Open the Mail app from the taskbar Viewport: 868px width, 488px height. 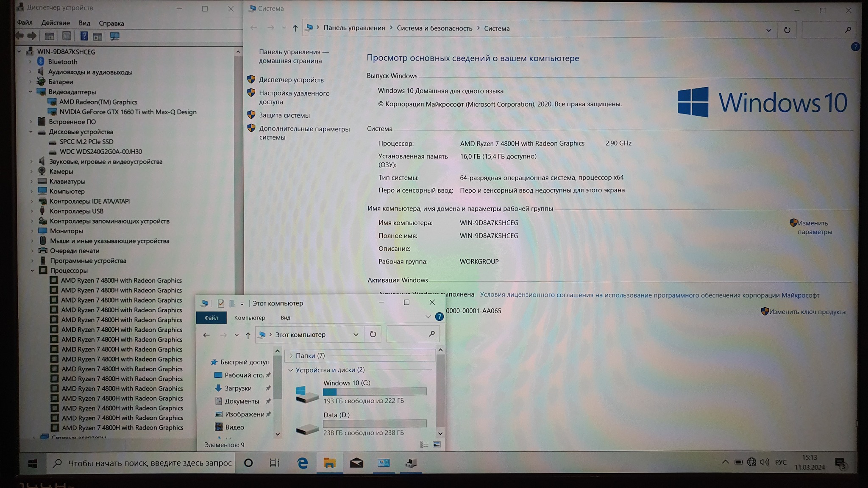coord(356,463)
